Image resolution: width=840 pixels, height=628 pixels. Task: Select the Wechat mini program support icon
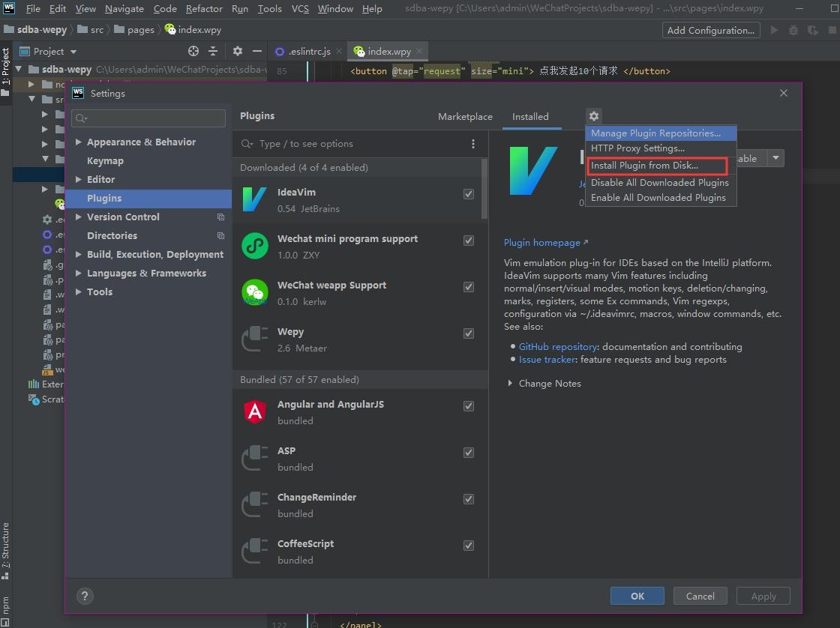click(254, 247)
